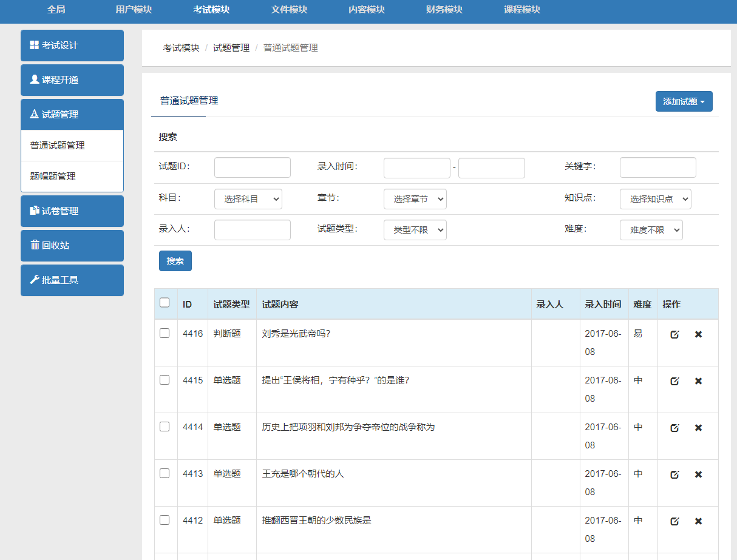The width and height of the screenshot is (737, 560).
Task: Open 文件模块 in top navigation
Action: (289, 10)
